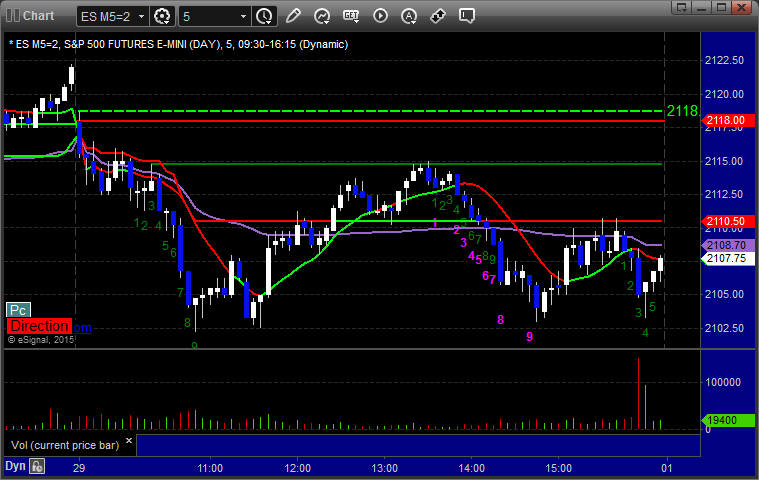Click the 2118.00 red price marker
The width and height of the screenshot is (759, 480).
[728, 120]
